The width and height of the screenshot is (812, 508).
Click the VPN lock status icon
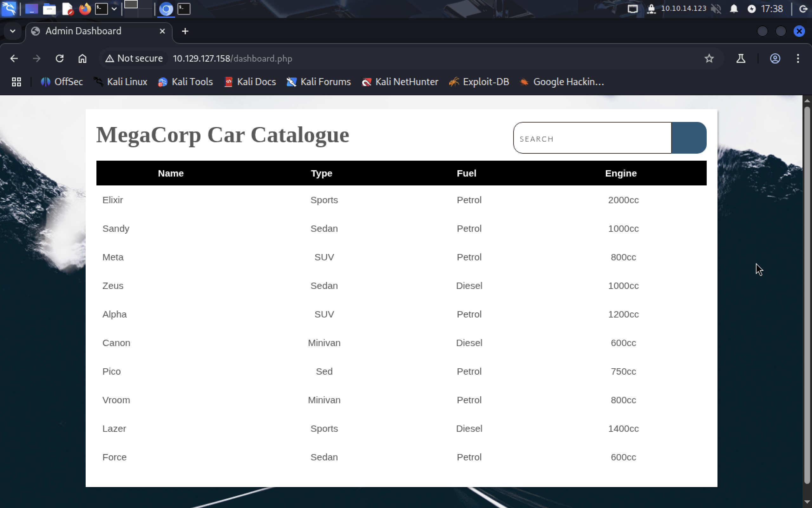[x=651, y=9]
